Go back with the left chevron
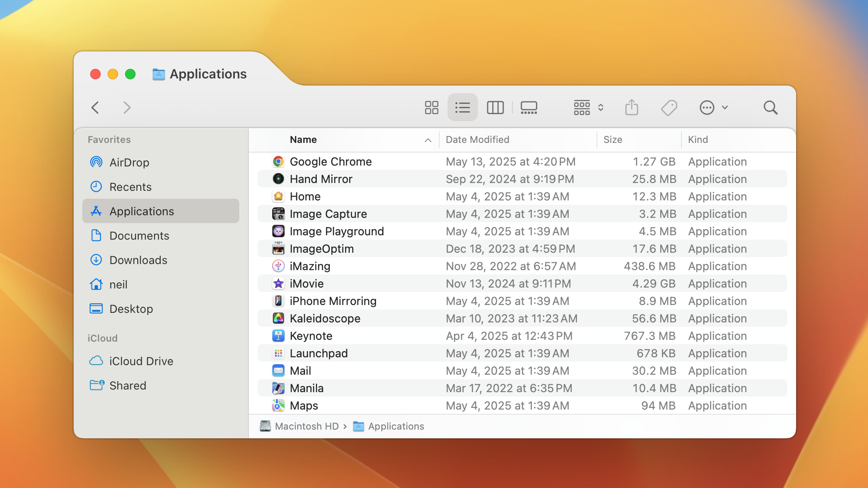The image size is (868, 488). click(95, 108)
